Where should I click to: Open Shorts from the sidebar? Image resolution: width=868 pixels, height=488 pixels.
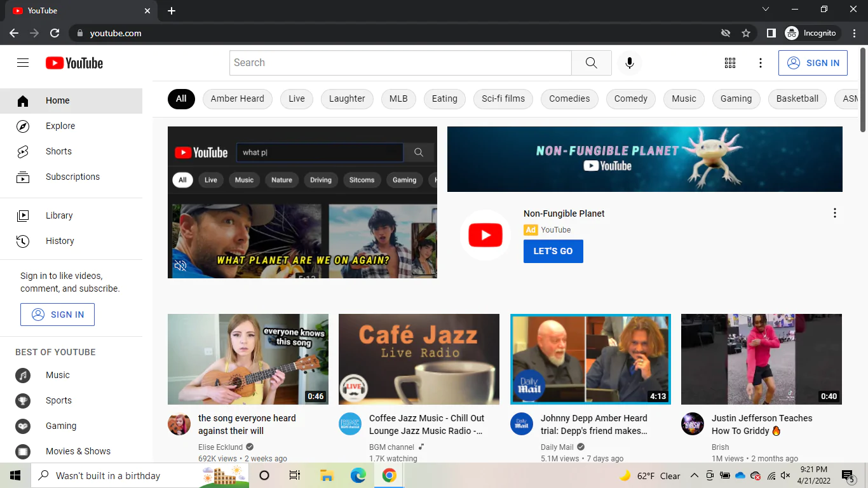pyautogui.click(x=58, y=151)
